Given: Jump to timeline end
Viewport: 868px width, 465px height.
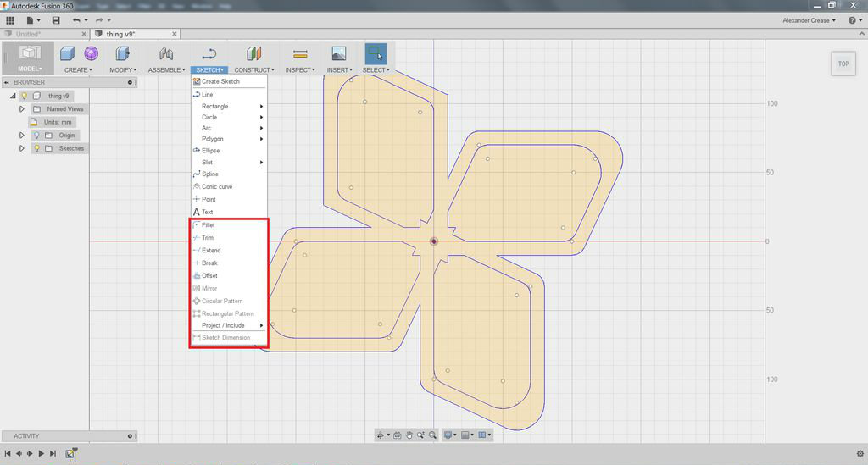Looking at the screenshot, I should (x=53, y=453).
